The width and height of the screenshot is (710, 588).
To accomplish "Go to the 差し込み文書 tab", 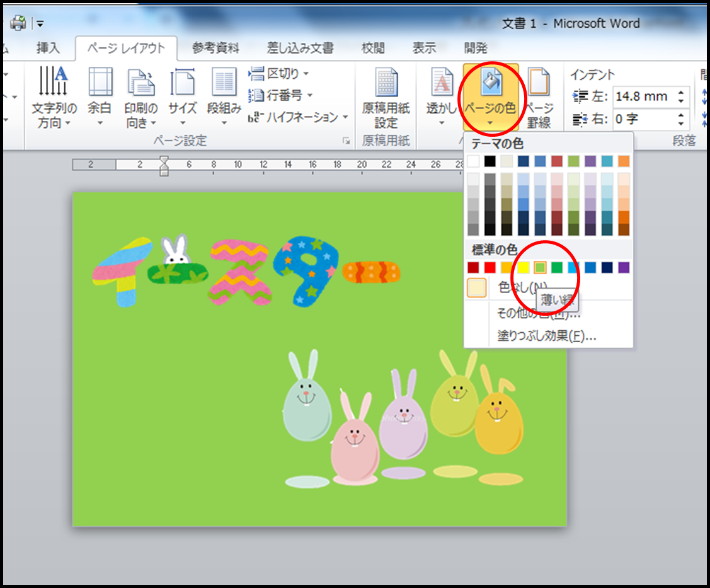I will [301, 48].
